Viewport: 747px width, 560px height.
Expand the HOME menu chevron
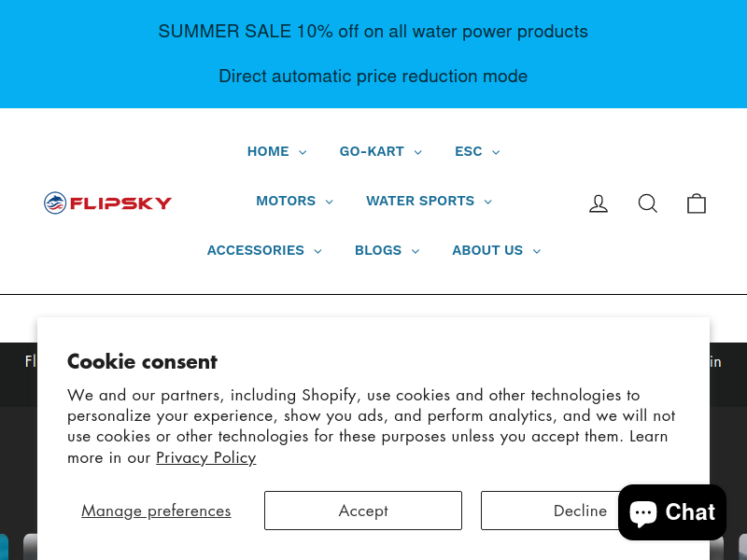[303, 152]
